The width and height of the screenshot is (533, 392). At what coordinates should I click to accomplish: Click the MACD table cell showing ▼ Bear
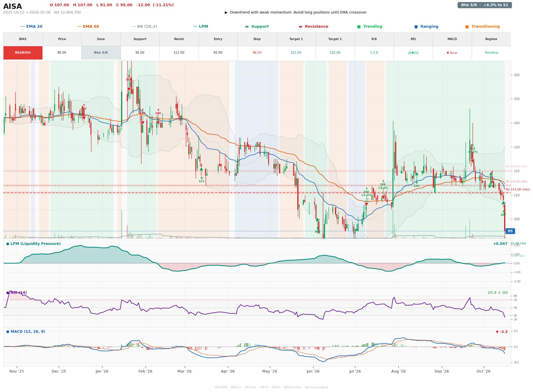[x=452, y=53]
